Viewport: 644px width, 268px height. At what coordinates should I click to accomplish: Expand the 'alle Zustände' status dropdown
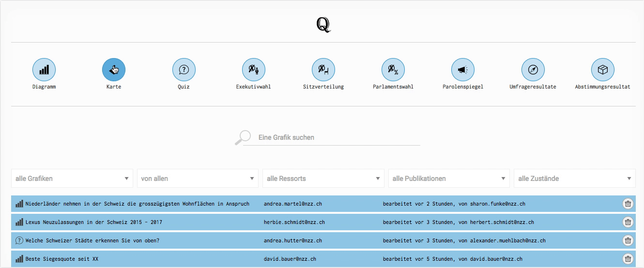tap(575, 179)
